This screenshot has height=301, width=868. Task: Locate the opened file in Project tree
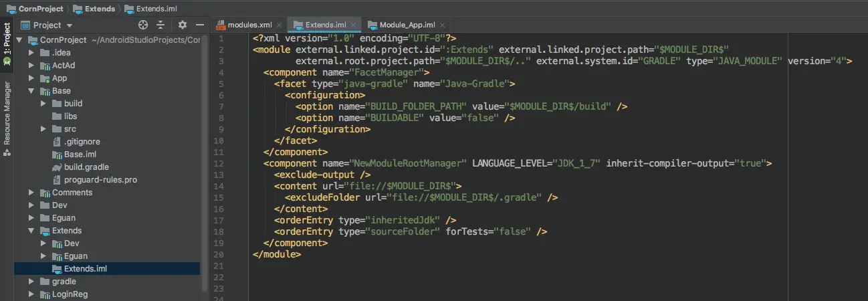[x=142, y=25]
